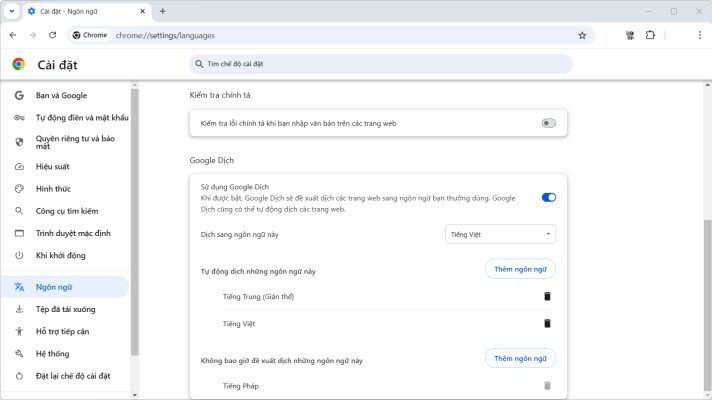This screenshot has width=712, height=400.
Task: Click the icon left of the extensions button
Action: click(630, 35)
